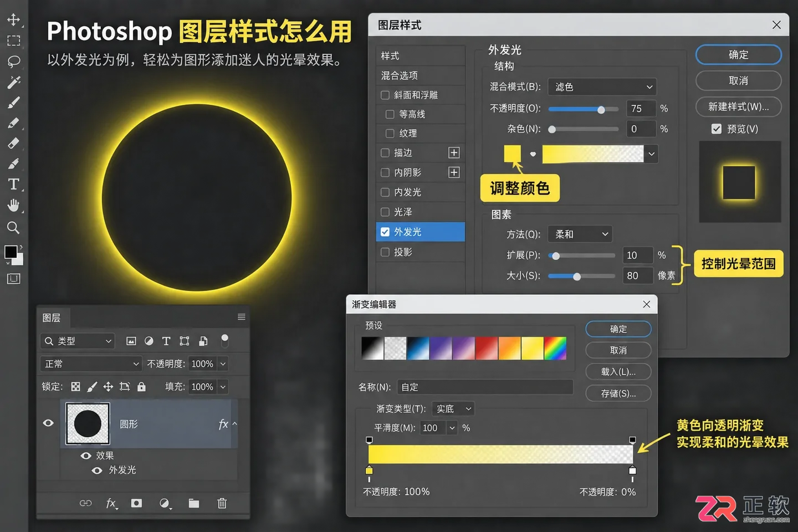Click the lock transparent pixels icon
The height and width of the screenshot is (532, 798).
pyautogui.click(x=75, y=387)
